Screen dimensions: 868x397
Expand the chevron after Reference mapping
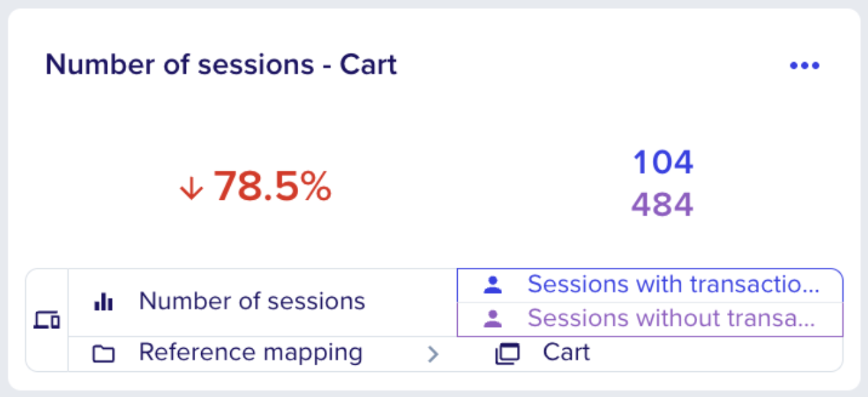click(433, 354)
